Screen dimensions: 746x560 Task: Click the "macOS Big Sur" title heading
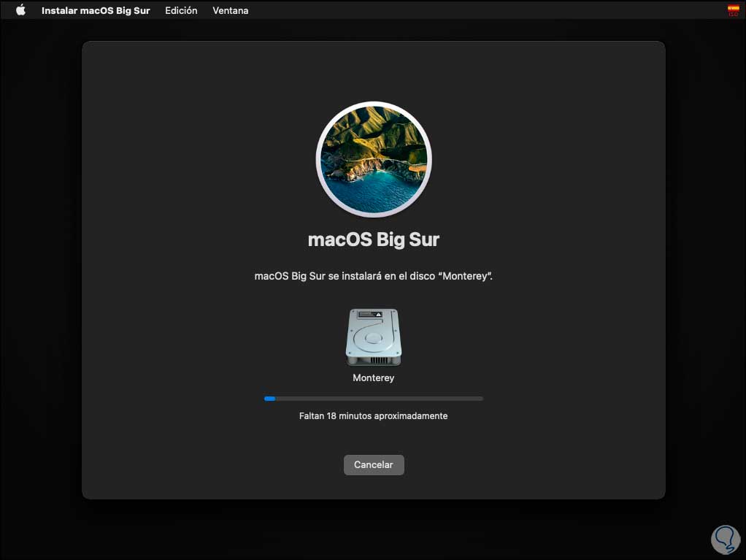(x=374, y=239)
